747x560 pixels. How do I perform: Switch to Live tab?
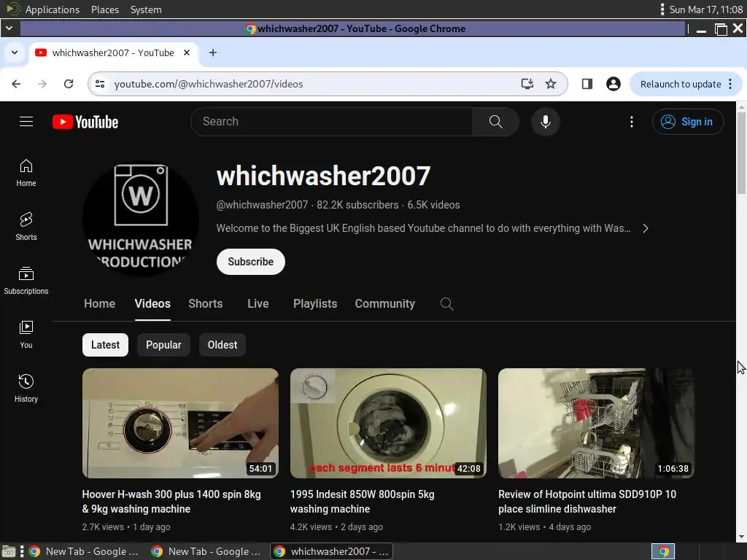click(x=258, y=304)
